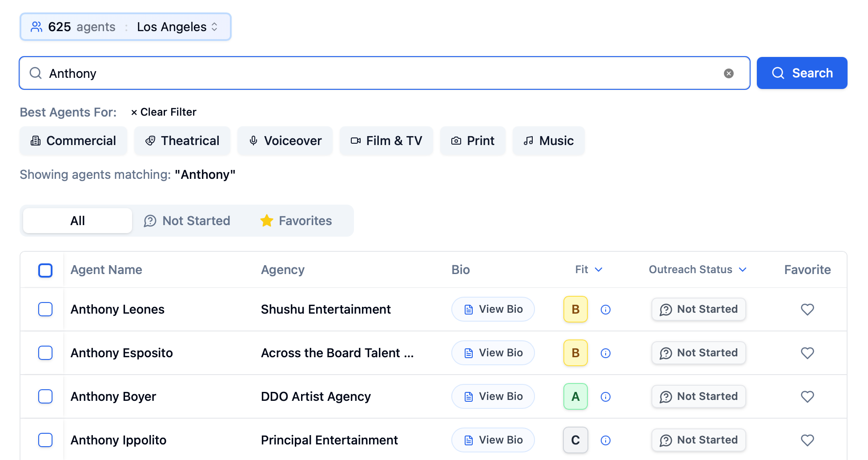
Task: Clear the Anthony search text
Action: coord(728,73)
